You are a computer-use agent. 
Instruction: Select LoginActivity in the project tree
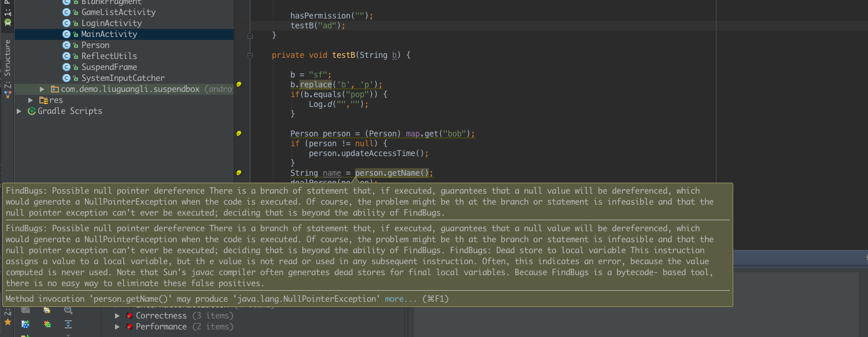click(x=112, y=23)
